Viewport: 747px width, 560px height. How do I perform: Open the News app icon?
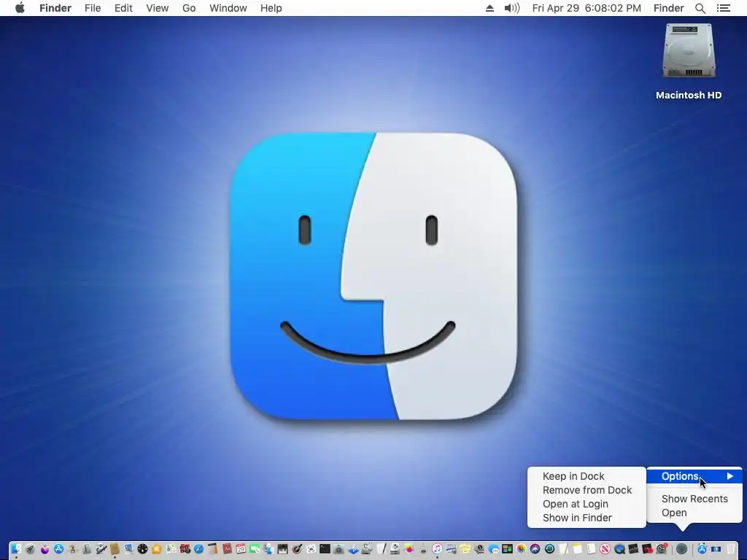pos(605,549)
